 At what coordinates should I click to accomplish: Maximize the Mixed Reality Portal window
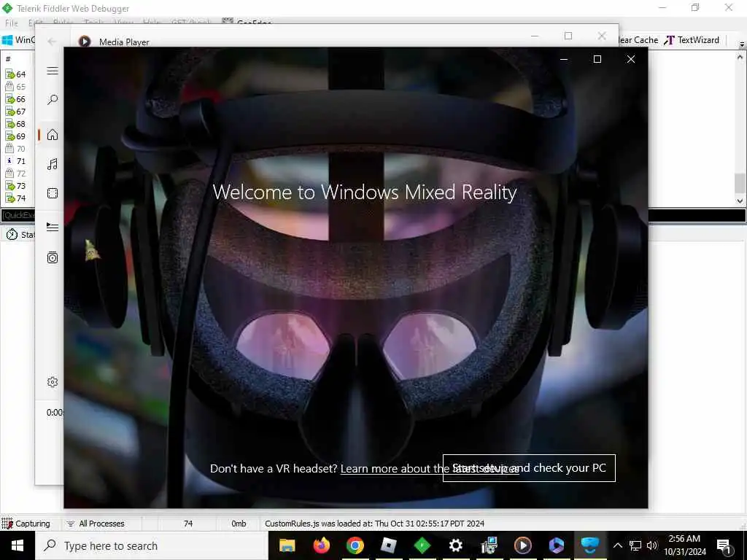click(x=597, y=59)
